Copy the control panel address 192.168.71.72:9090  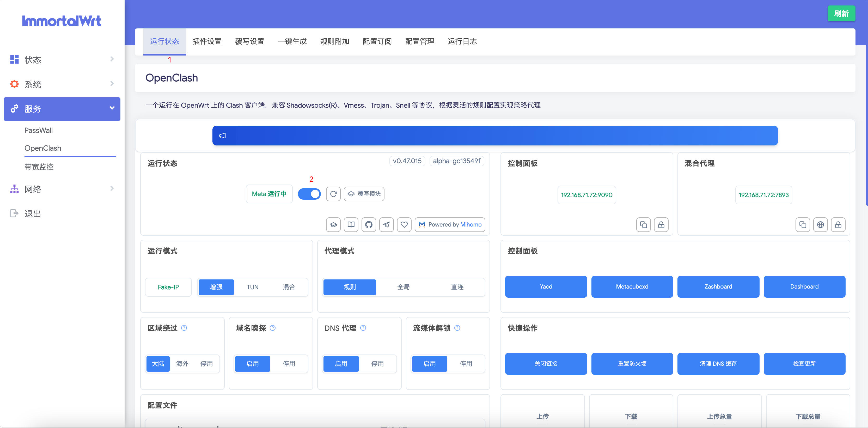643,225
